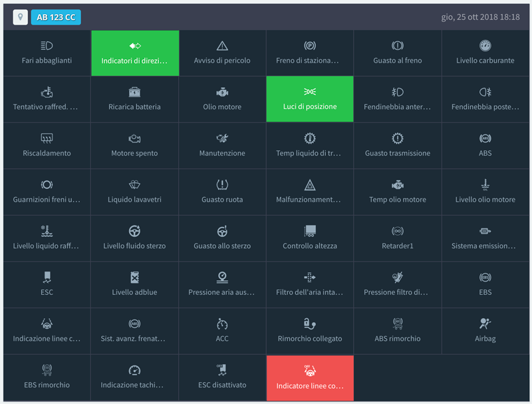
Task: Click the Airbag indicator icon
Action: 485,324
